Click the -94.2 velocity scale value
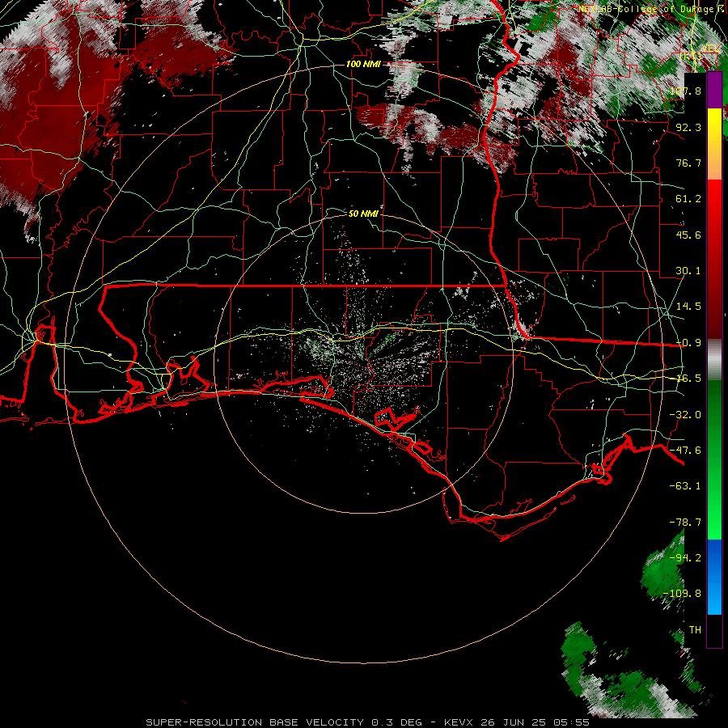 tap(685, 558)
